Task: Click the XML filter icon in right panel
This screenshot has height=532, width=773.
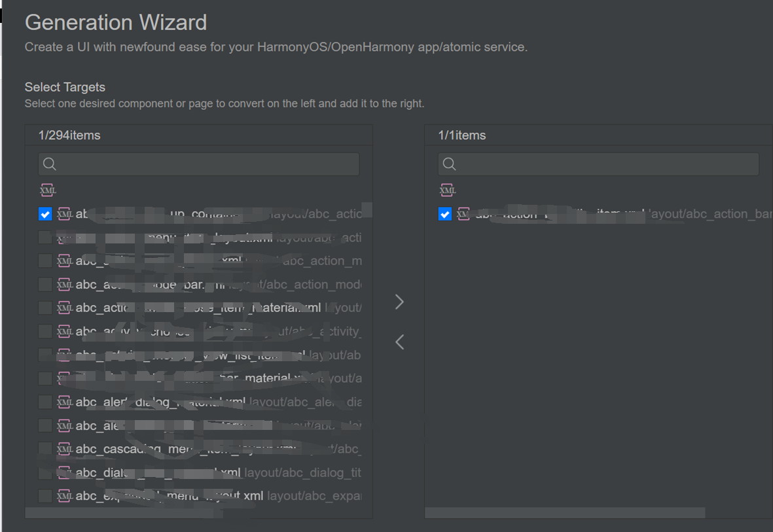Action: 448,190
